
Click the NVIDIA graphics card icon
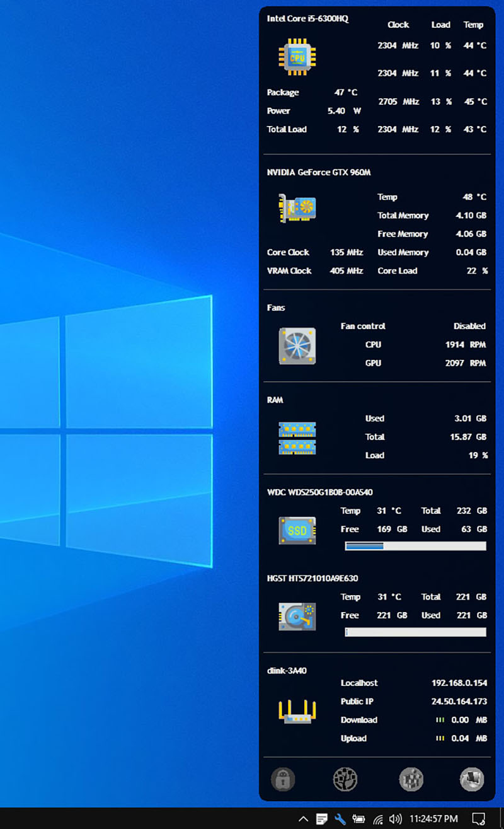pyautogui.click(x=297, y=208)
